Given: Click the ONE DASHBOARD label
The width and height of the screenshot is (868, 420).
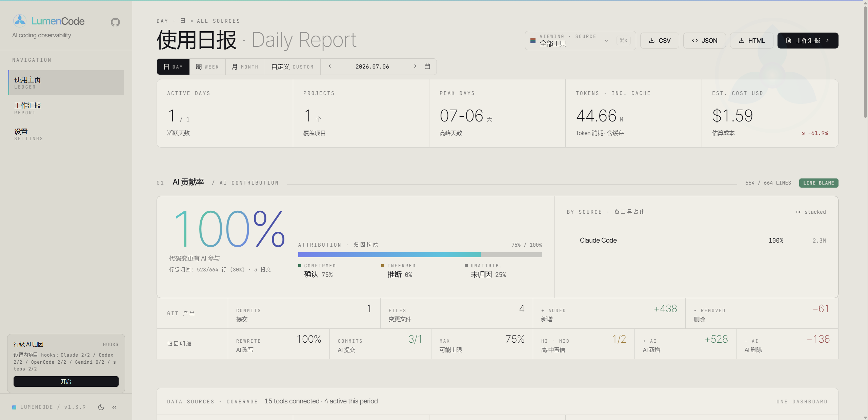Looking at the screenshot, I should (802, 402).
